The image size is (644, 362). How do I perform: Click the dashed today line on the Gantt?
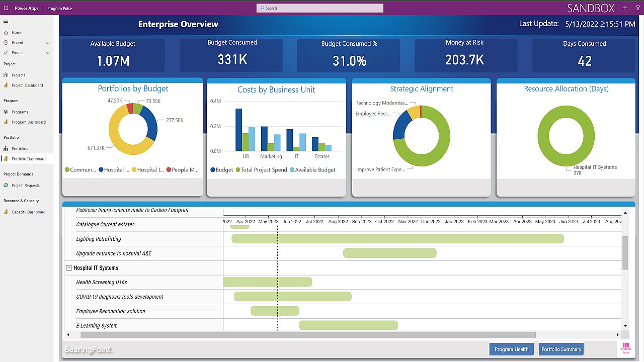point(278,278)
